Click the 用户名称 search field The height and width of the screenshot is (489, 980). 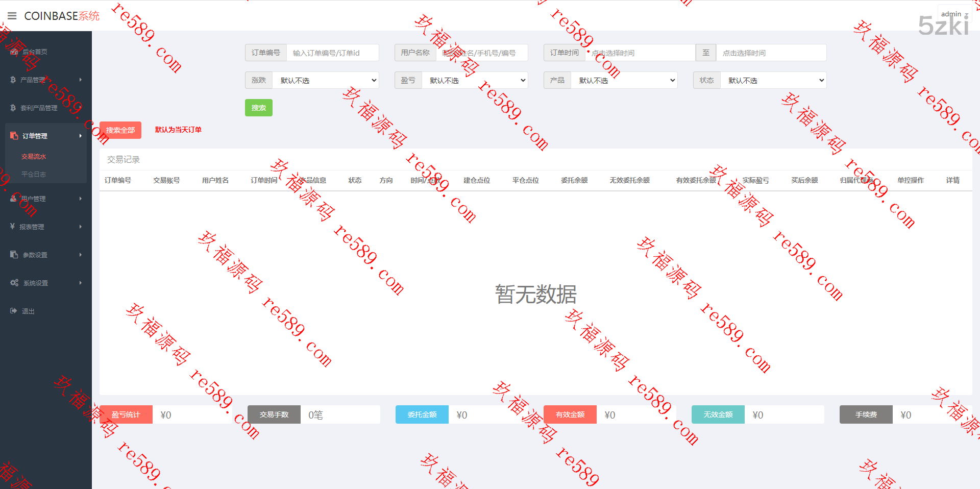click(x=482, y=53)
